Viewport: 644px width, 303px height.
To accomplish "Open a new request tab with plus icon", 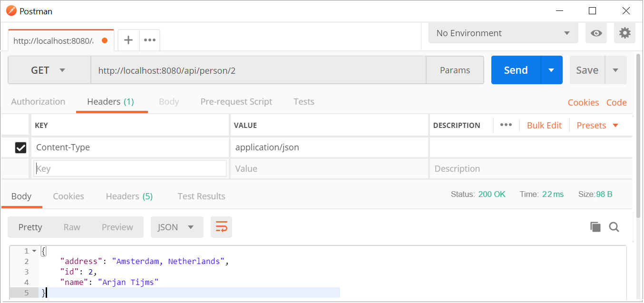I will (x=128, y=40).
